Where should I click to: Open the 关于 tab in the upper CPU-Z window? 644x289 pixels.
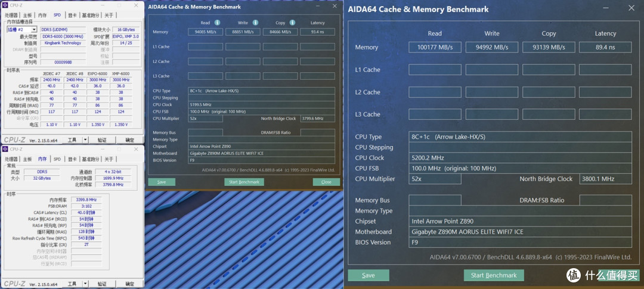tap(109, 15)
